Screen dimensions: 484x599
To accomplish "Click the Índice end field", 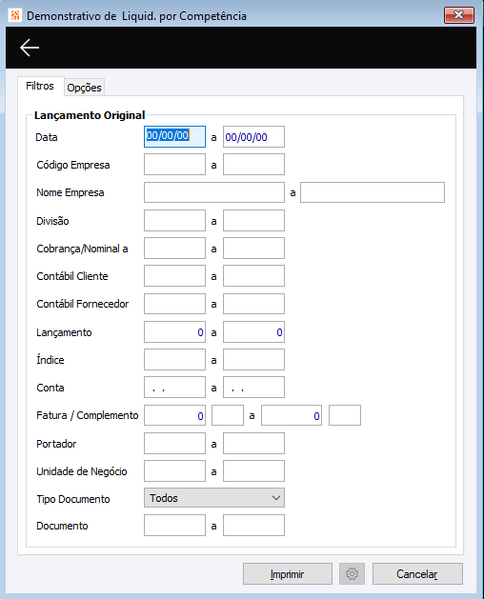I will pos(254,359).
